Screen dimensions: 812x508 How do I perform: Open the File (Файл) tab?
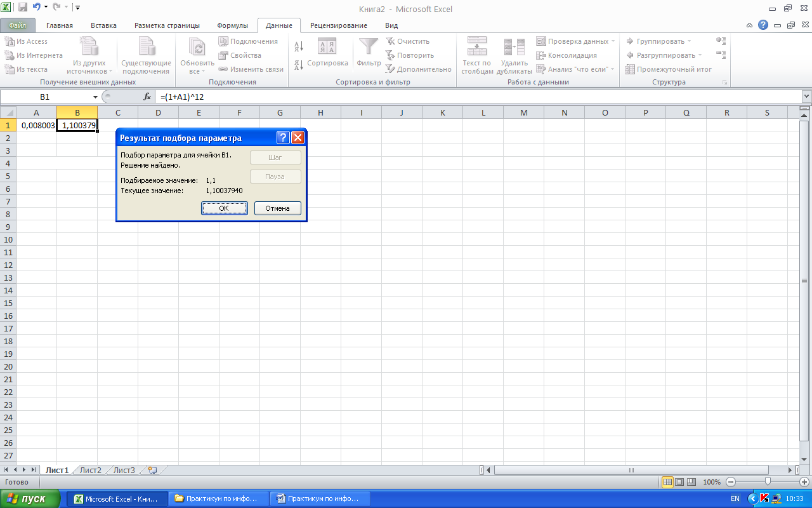coord(18,25)
